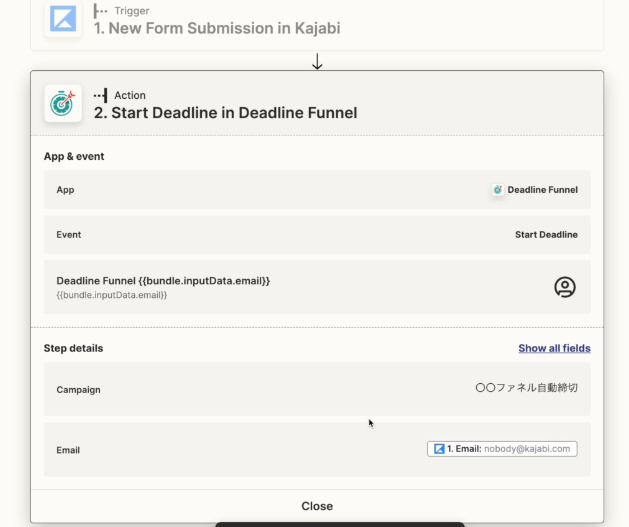Click the Start Deadline event value text
Image resolution: width=629 pixels, height=527 pixels.
pos(546,235)
